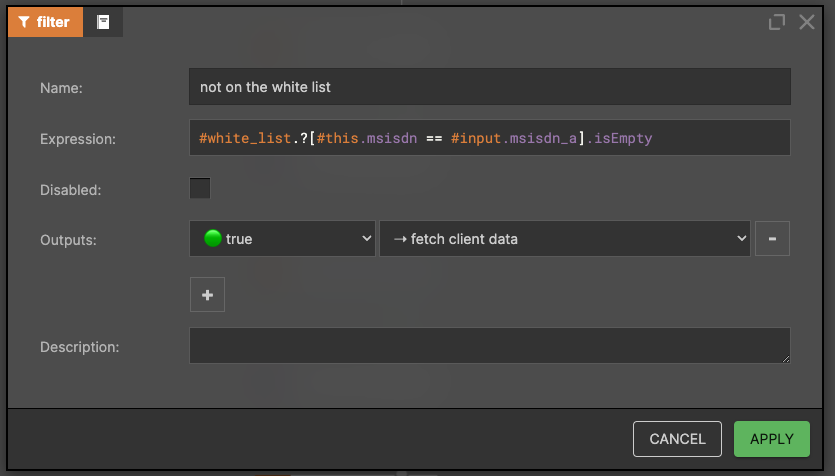This screenshot has height=476, width=835.
Task: Open the filter tab
Action: click(x=45, y=22)
